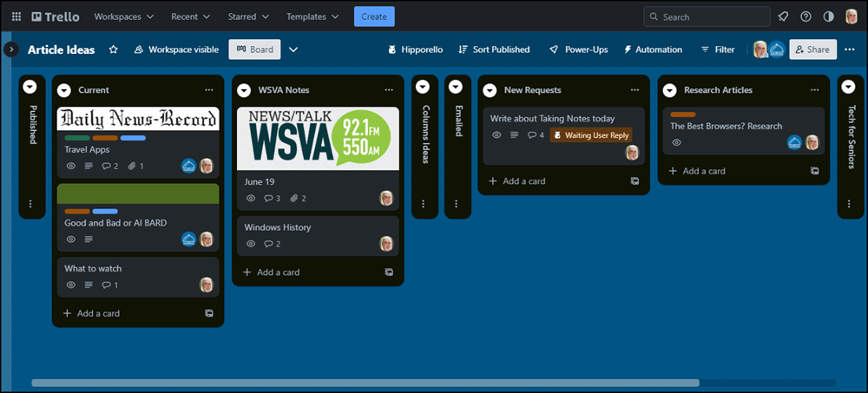Add a card to New Requests
Image resolution: width=868 pixels, height=393 pixels.
[x=517, y=181]
